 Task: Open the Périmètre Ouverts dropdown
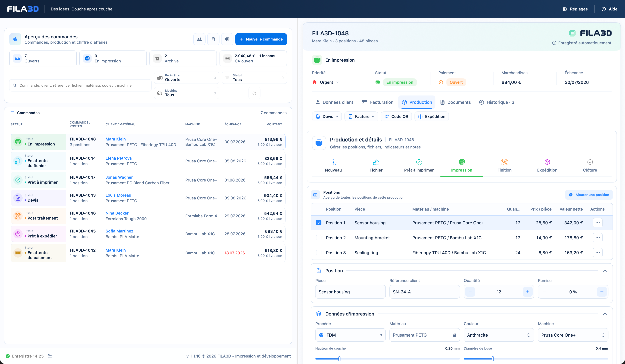tap(186, 78)
